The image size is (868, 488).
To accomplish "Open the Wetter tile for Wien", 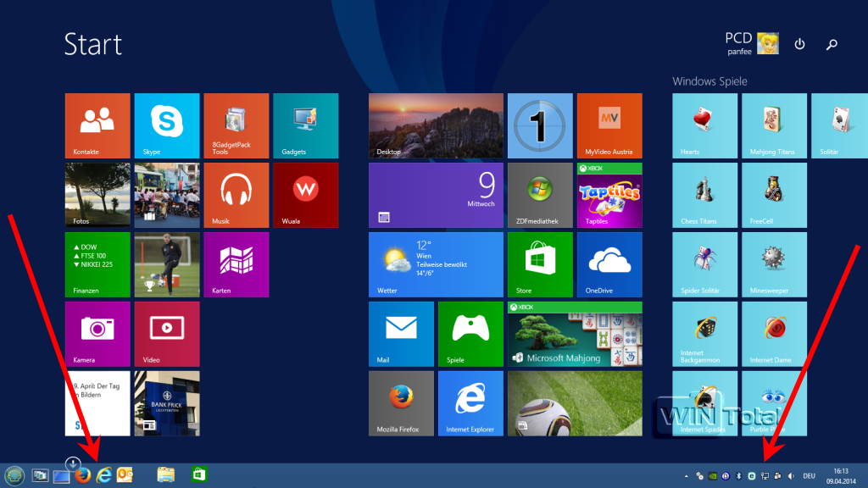I will (437, 264).
